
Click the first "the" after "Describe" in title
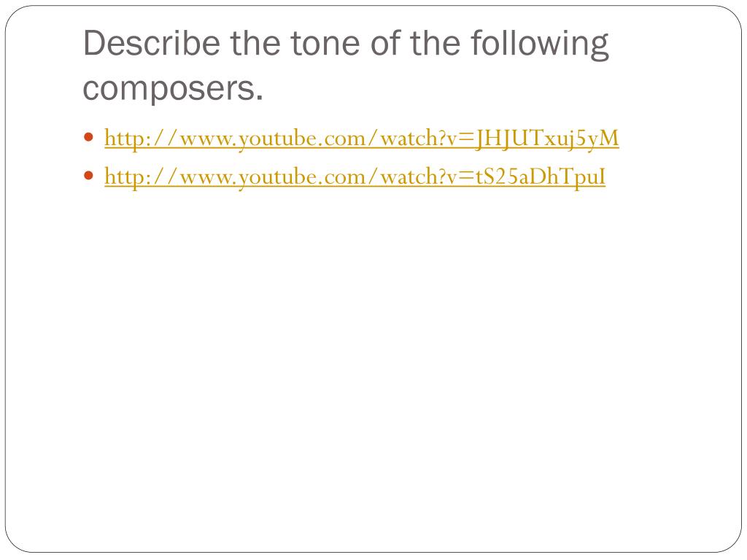255,43
